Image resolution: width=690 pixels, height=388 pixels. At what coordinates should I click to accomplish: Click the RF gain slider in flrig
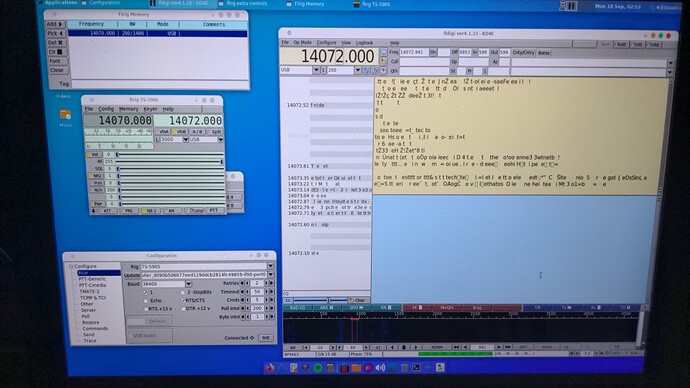(169, 162)
